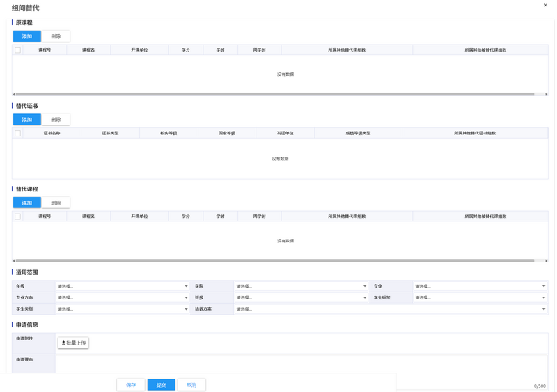Open the 年级 dropdown
The width and height of the screenshot is (557, 392).
click(123, 286)
